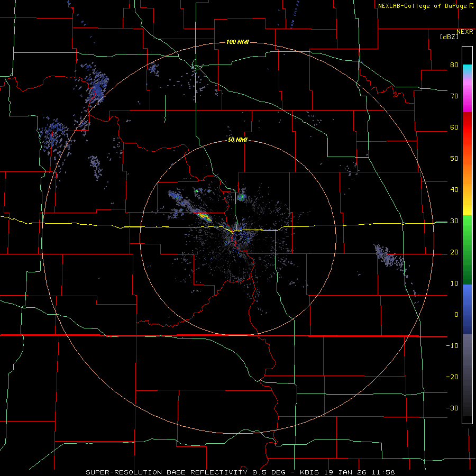Click the 70 value on the dBZ scale
476x476 pixels.
pos(454,96)
